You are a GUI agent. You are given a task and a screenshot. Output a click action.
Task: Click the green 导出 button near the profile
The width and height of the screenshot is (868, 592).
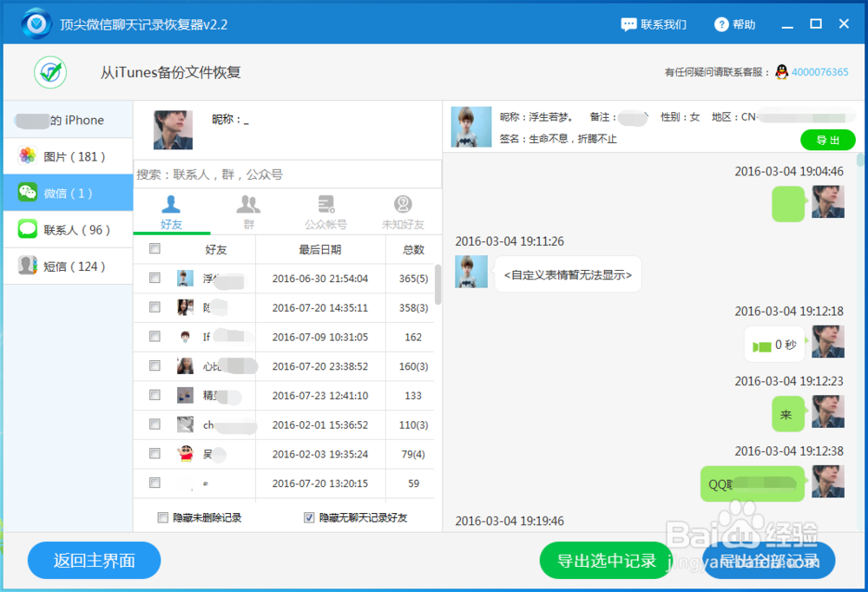(827, 140)
